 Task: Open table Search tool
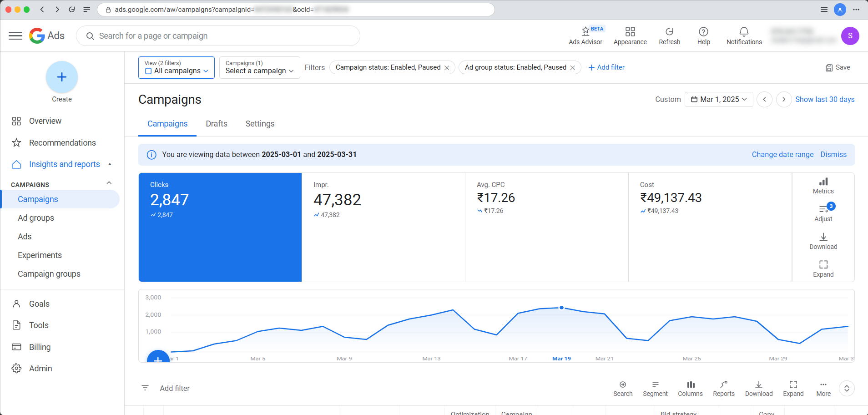pyautogui.click(x=623, y=389)
